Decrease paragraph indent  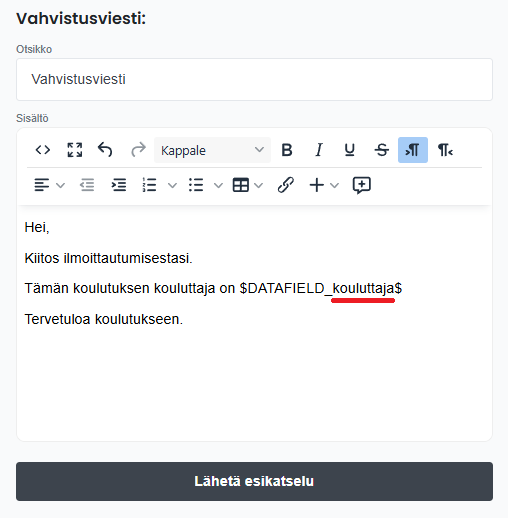tap(87, 185)
